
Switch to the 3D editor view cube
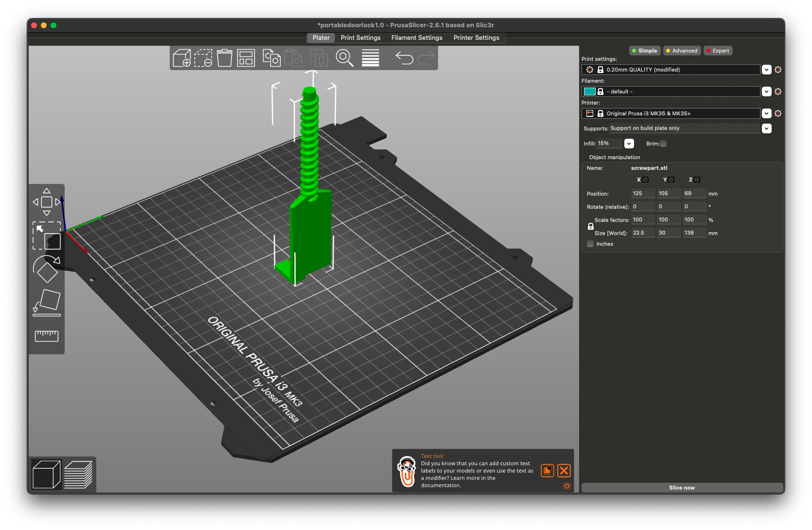[46, 474]
